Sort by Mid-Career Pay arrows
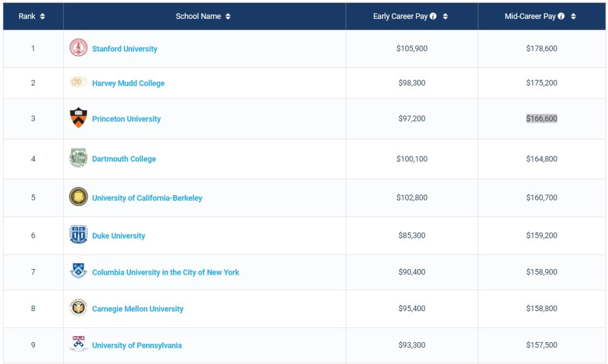This screenshot has width=608, height=364. [573, 16]
